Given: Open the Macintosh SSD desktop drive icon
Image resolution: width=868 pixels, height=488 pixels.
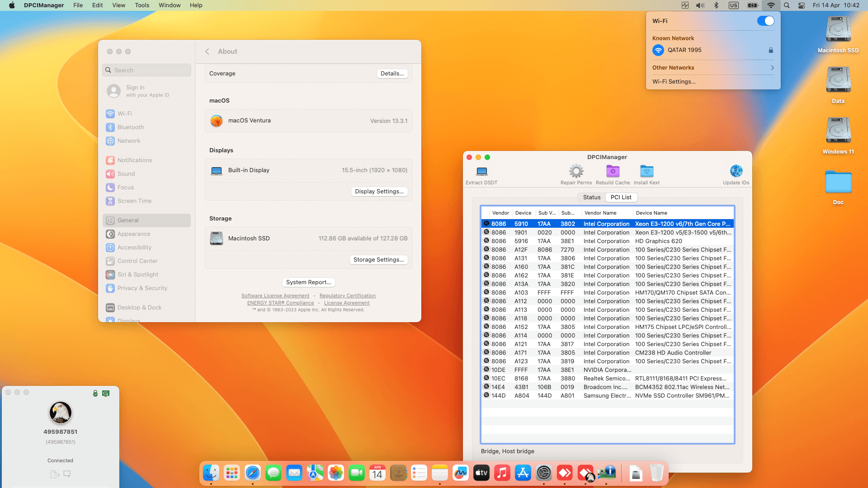Looking at the screenshot, I should (x=838, y=30).
